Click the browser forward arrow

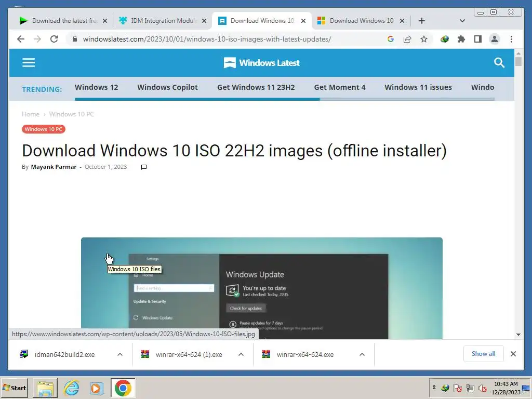[37, 39]
